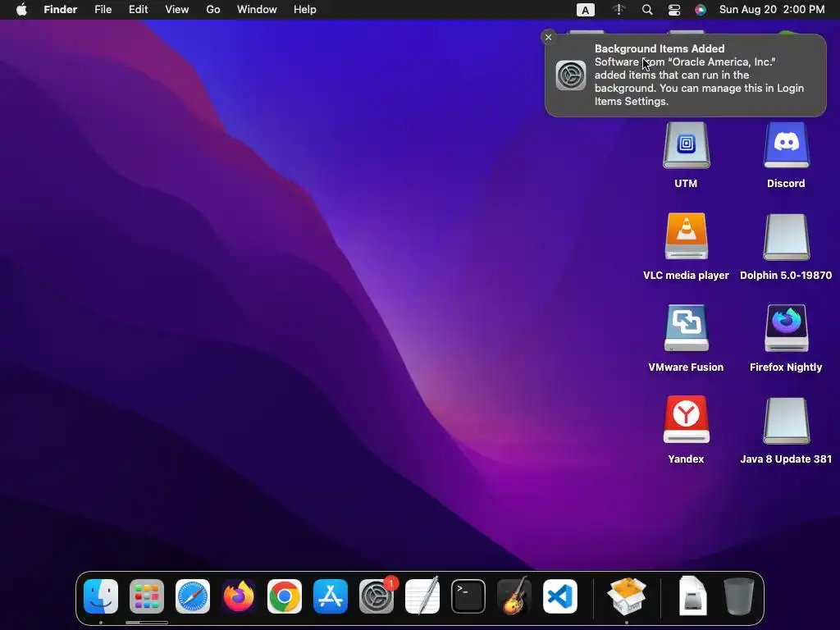
Task: Launch Safari from the Dock
Action: click(x=192, y=596)
